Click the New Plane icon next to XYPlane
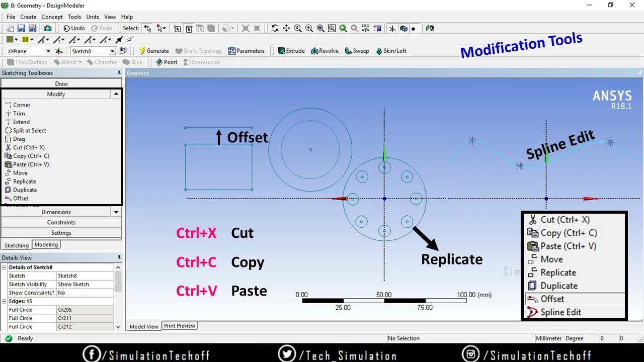644x362 pixels. (59, 51)
